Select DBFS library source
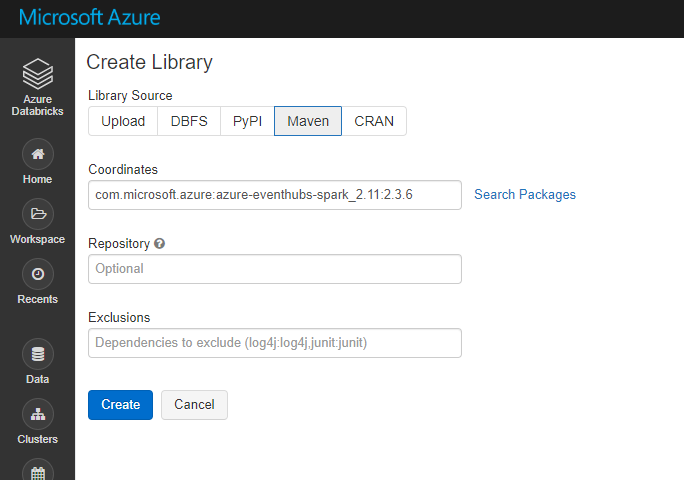 (x=189, y=121)
